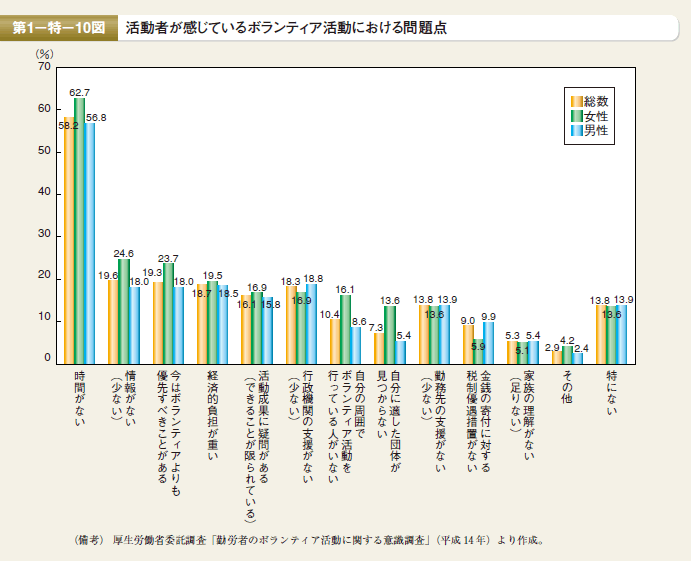691x561 pixels.
Task: Click the 勤務先の支援がない category label
Action: click(434, 421)
